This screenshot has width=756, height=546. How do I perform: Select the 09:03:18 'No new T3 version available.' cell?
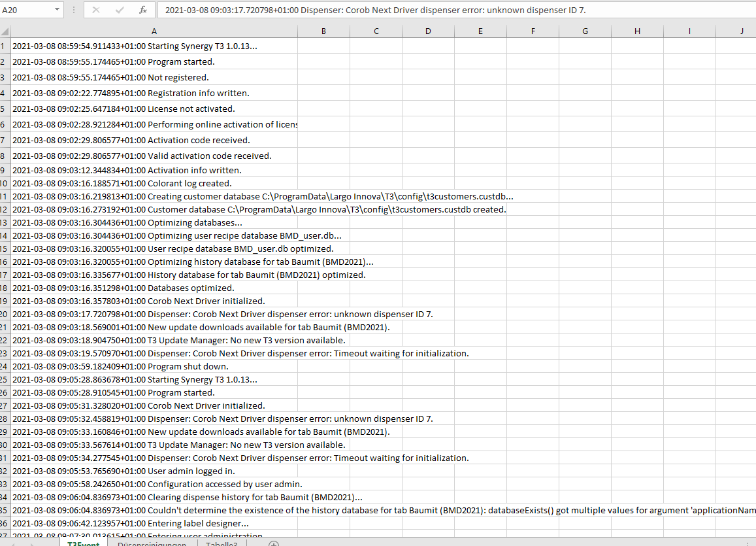tap(154, 340)
